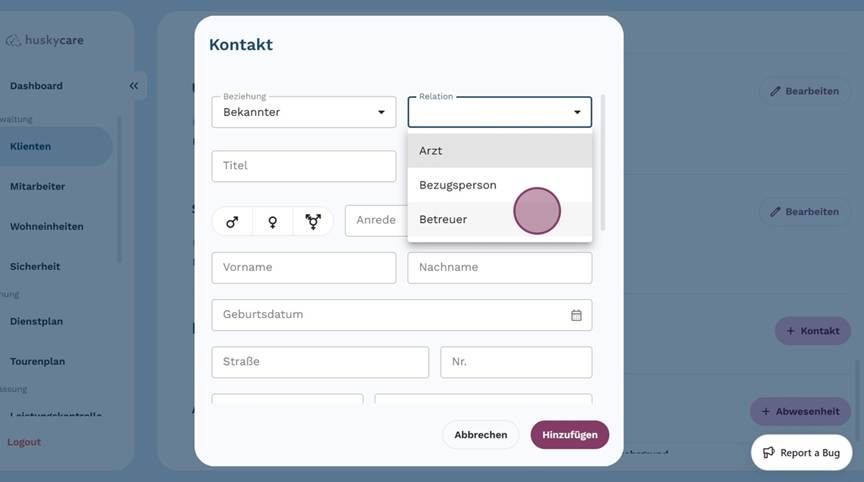Click plus icon on Abwesenheit button
Viewport: 864px width, 482px height.
(765, 411)
